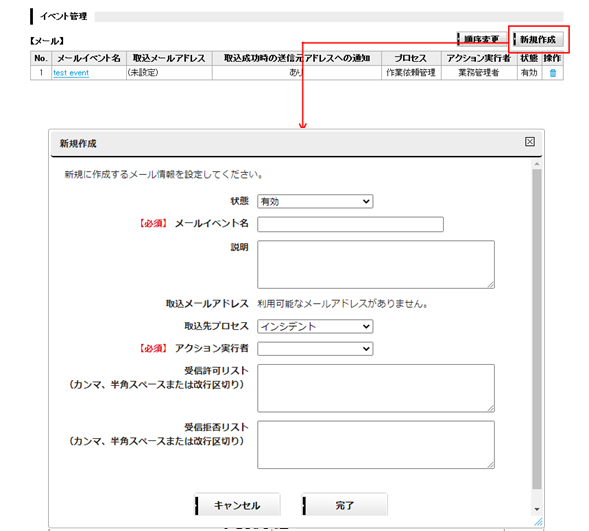Focus the メールイベント名 text field

click(350, 224)
